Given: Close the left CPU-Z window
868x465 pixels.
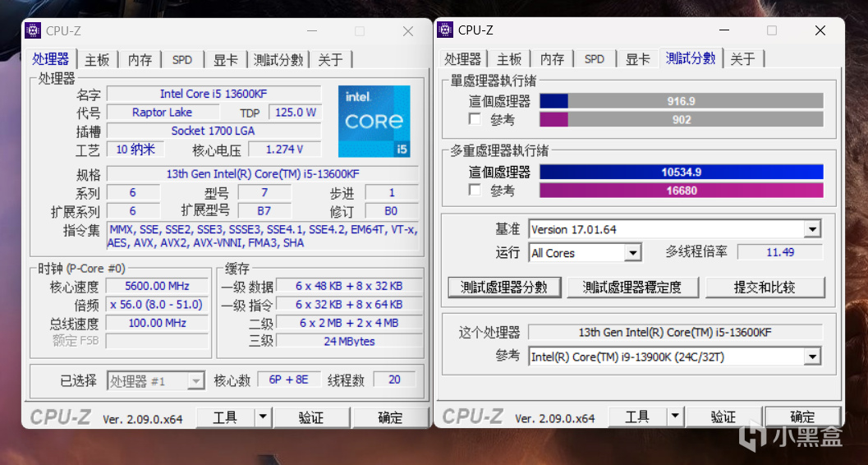Looking at the screenshot, I should tap(408, 31).
